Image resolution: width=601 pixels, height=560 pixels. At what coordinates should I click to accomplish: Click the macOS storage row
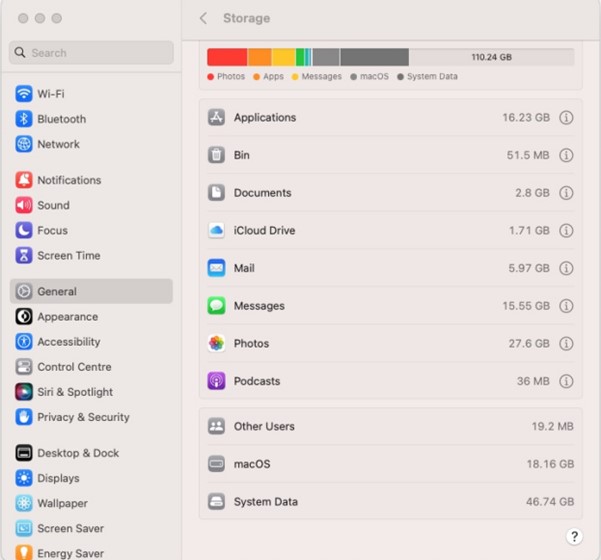[x=391, y=464]
